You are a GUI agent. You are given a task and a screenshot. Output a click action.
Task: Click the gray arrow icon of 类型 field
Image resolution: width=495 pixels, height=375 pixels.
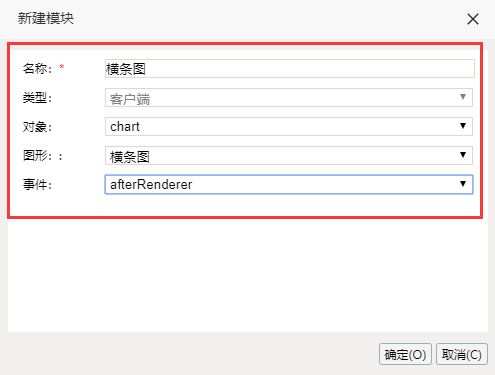[463, 97]
